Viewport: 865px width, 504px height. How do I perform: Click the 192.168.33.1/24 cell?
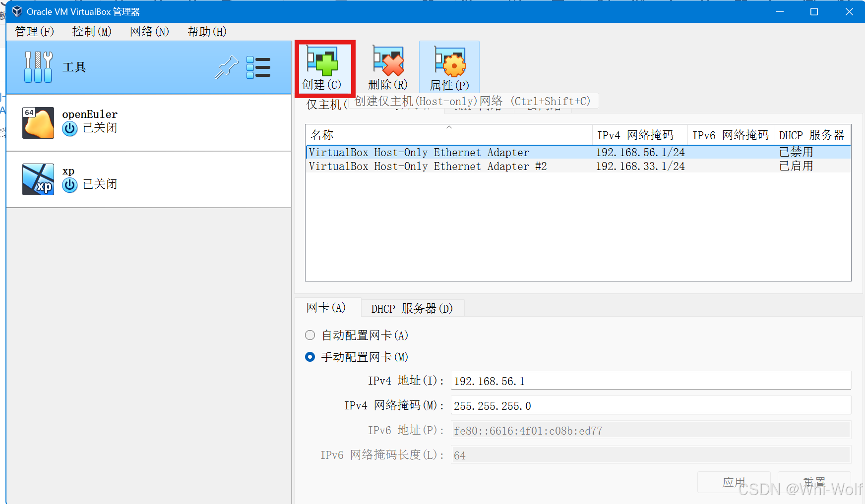coord(640,166)
